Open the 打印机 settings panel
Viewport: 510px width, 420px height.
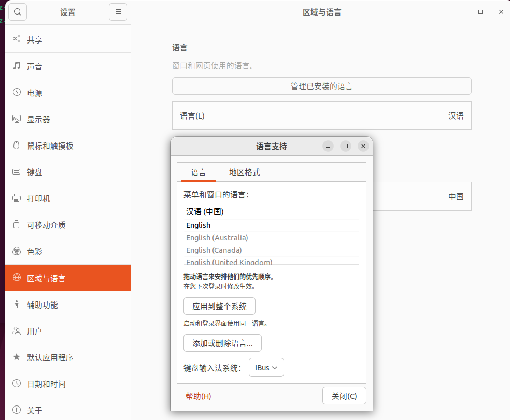(x=68, y=199)
